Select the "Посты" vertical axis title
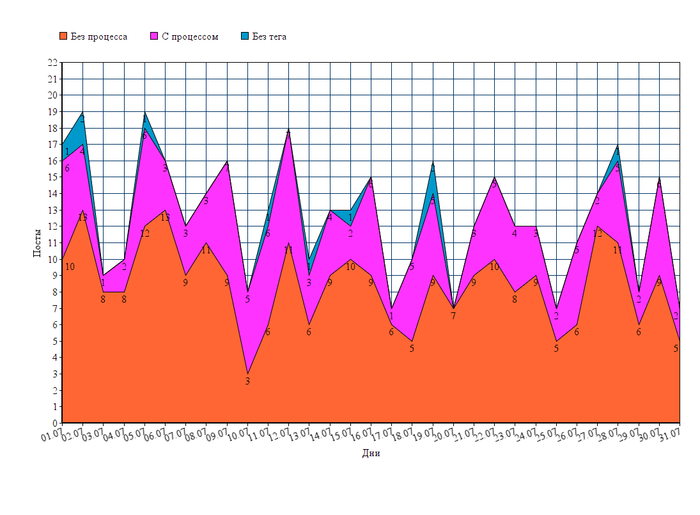This screenshot has width=700, height=515. click(x=36, y=243)
